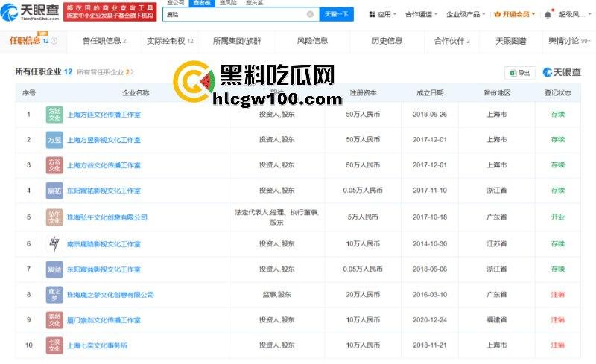Select the 任职信息 tab
This screenshot has height=364, width=596.
(33, 41)
